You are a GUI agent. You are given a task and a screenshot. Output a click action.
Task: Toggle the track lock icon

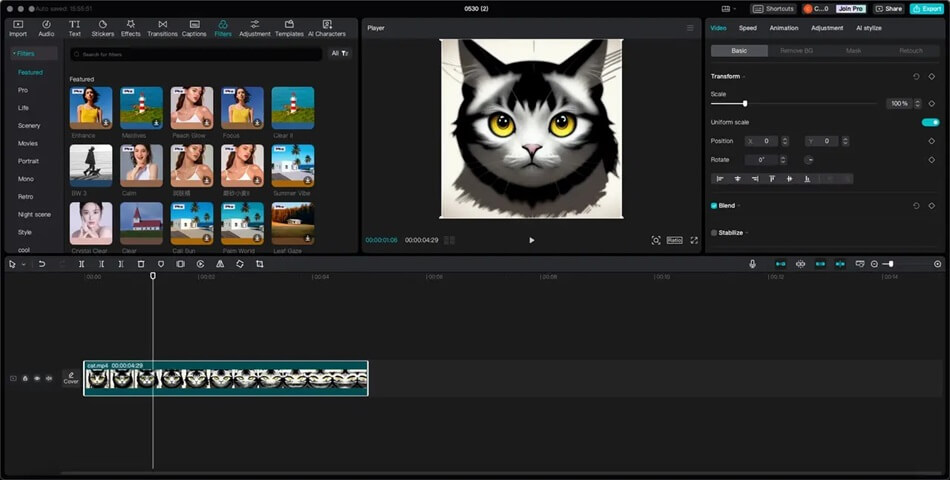click(x=25, y=379)
